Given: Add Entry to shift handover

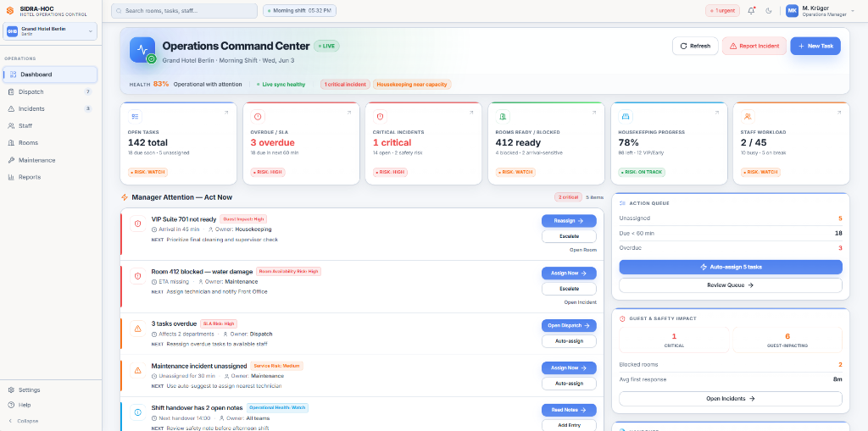Looking at the screenshot, I should [x=569, y=425].
